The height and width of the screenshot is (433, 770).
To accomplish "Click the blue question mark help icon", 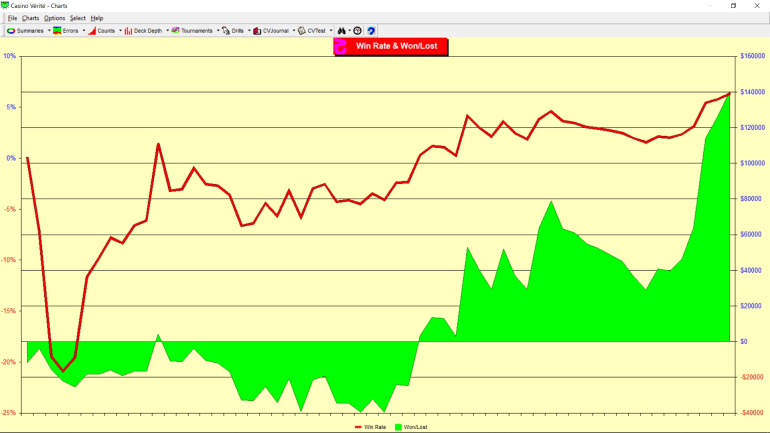I will click(x=371, y=31).
